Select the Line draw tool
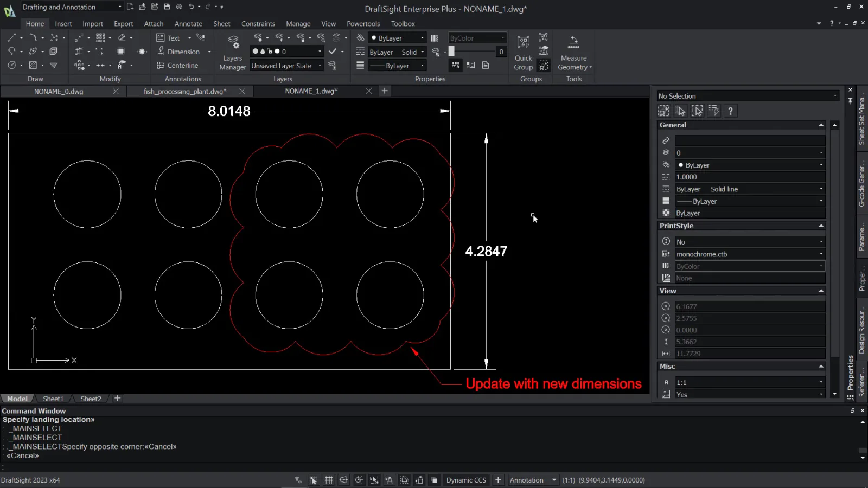The width and height of the screenshot is (868, 488). 11,37
